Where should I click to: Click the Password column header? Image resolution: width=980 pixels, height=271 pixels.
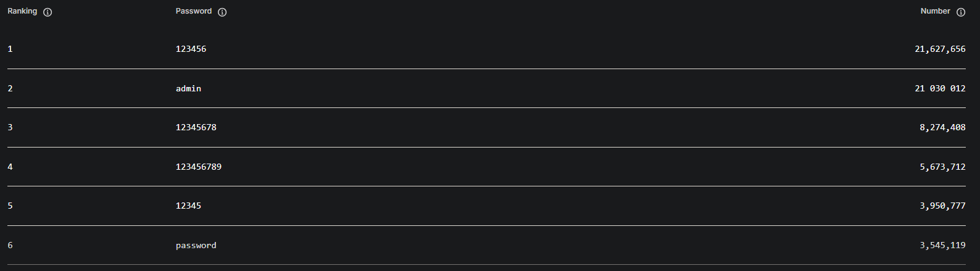193,11
